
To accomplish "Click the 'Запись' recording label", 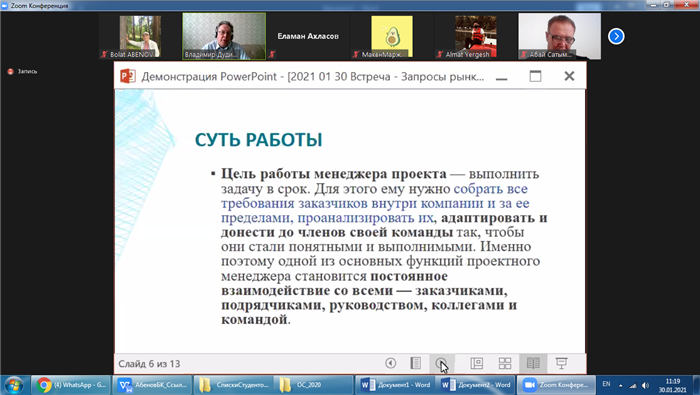I will click(27, 71).
